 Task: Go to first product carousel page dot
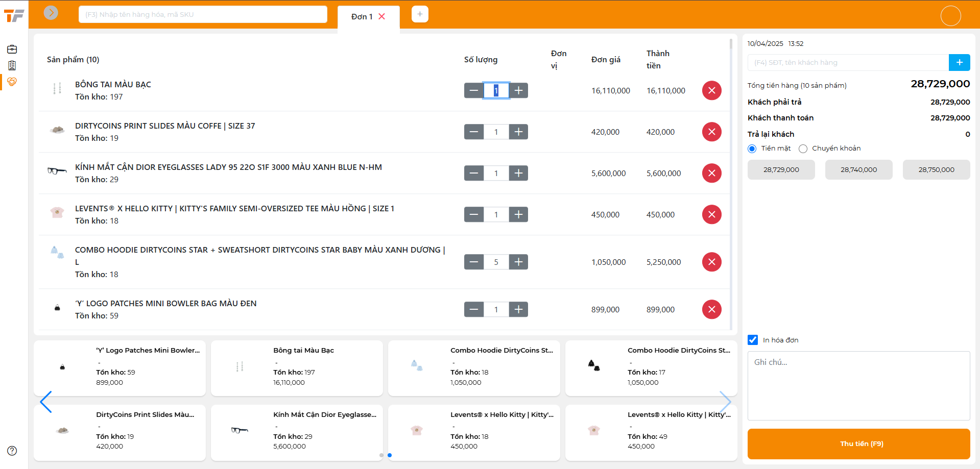381,455
